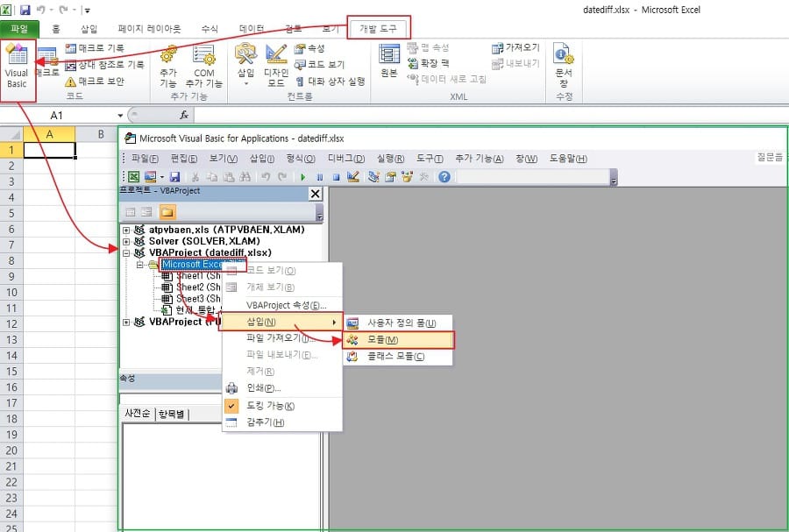Viewport: 789px width, 532px height.
Task: Select the 개발 도구 developer tab
Action: [379, 29]
